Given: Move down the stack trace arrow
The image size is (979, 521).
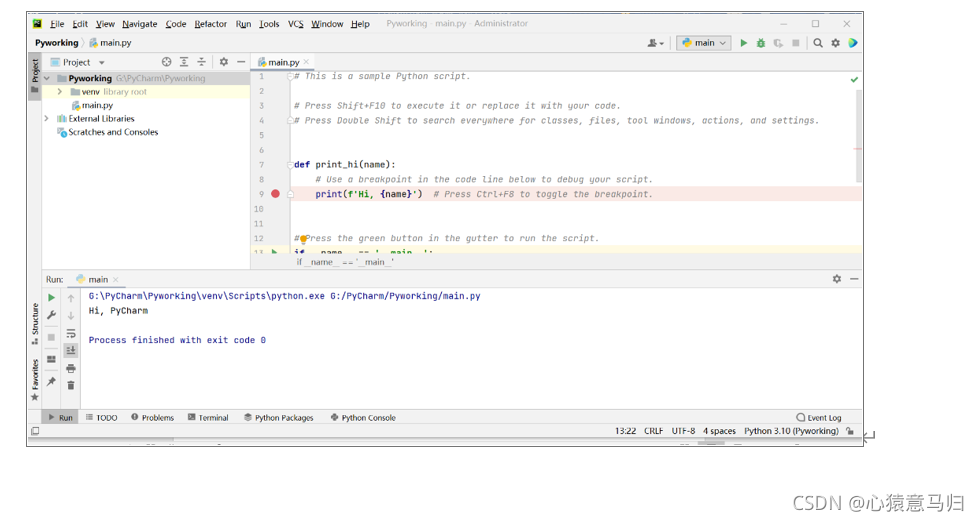Looking at the screenshot, I should 71,315.
